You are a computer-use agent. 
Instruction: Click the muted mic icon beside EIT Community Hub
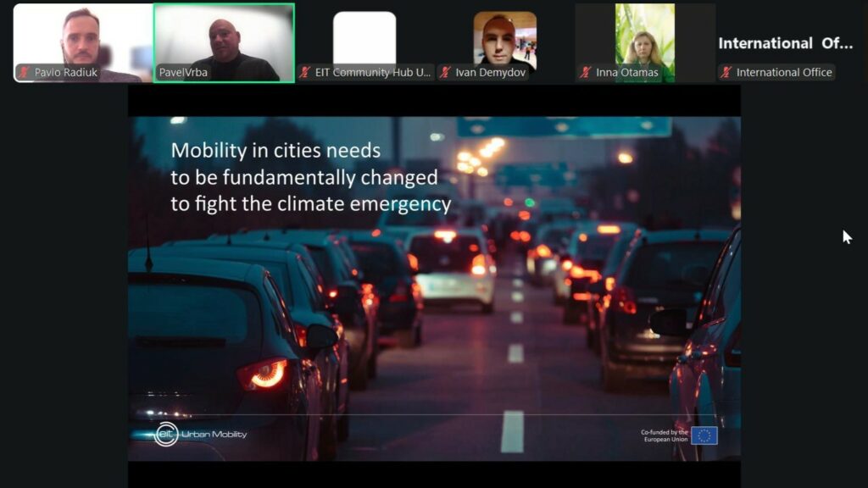[x=305, y=73]
